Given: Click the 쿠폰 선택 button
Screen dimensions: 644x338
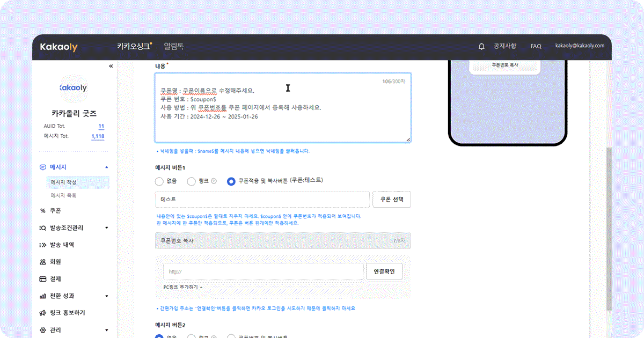Looking at the screenshot, I should pyautogui.click(x=392, y=199).
